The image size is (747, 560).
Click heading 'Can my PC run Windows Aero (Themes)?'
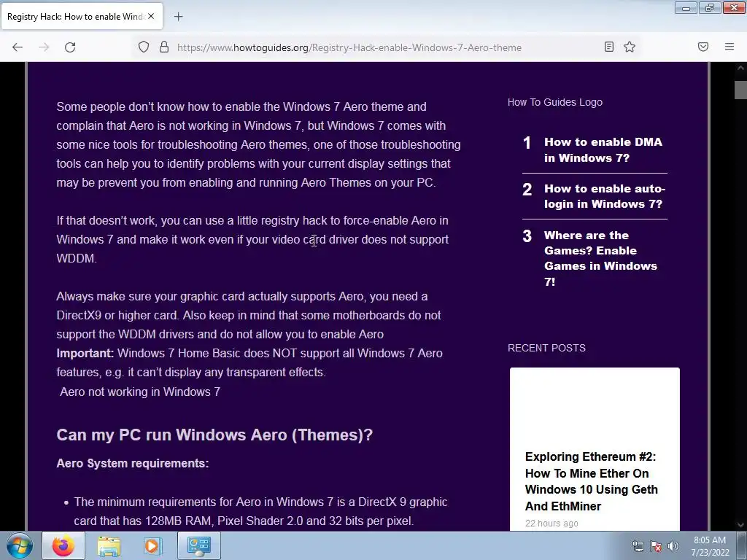(214, 435)
